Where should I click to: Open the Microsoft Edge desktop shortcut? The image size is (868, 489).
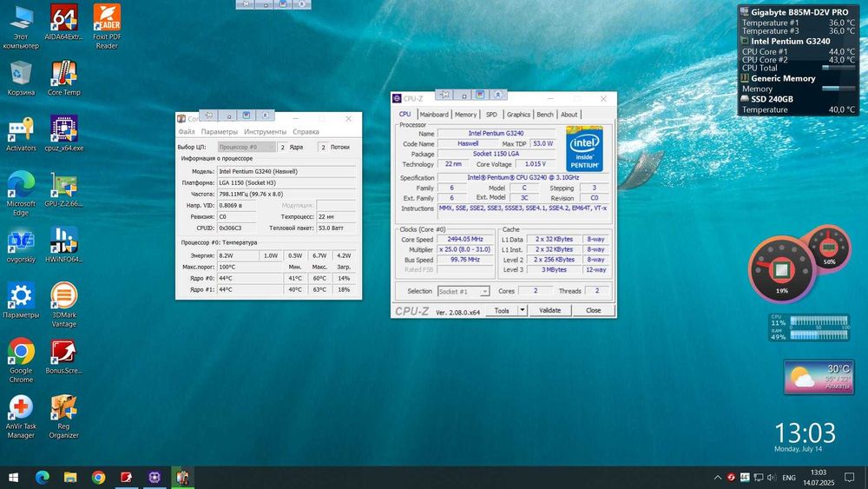coord(21,194)
